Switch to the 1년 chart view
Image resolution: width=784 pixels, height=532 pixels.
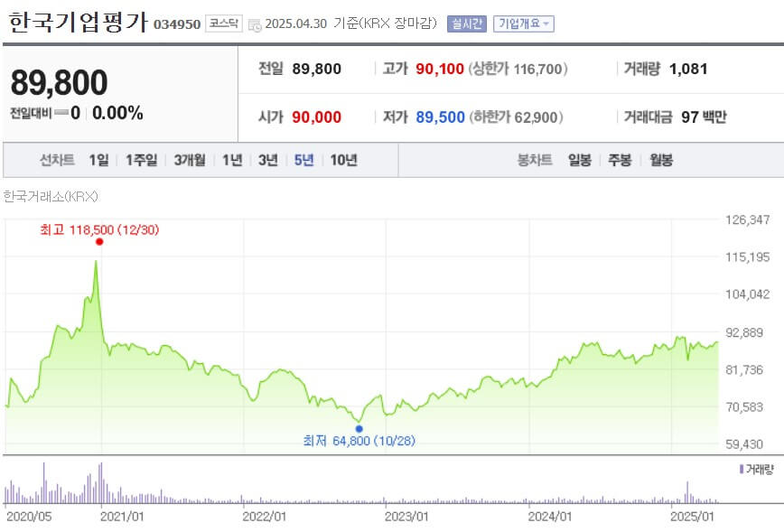(x=231, y=159)
